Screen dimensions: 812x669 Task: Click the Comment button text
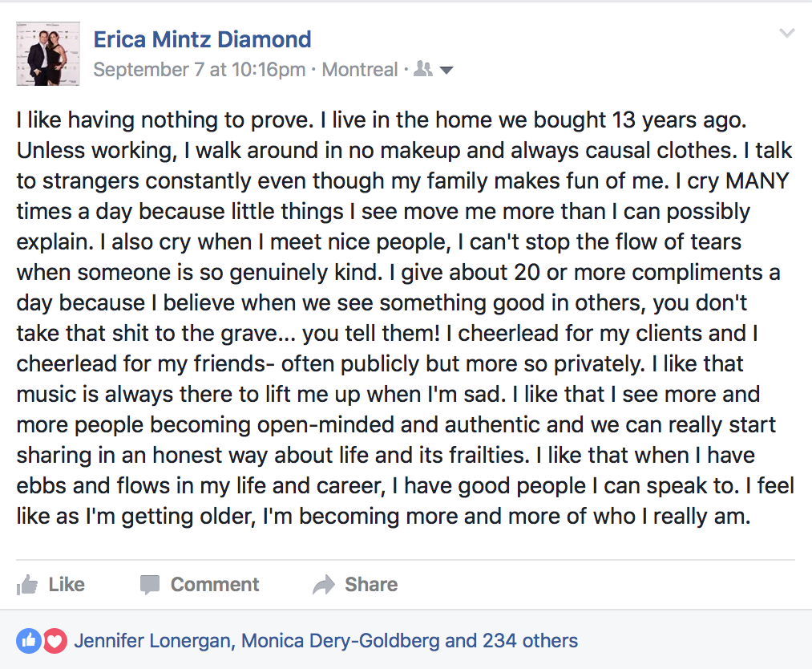pyautogui.click(x=215, y=585)
